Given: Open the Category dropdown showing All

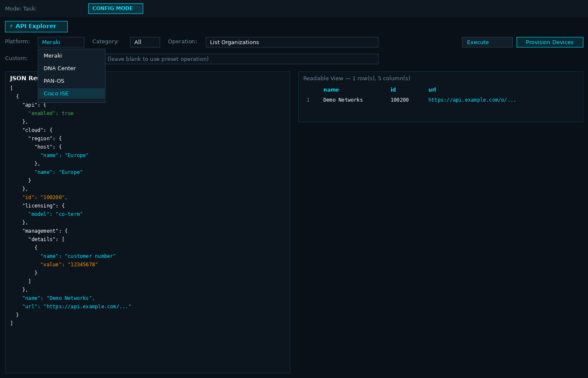Looking at the screenshot, I should pyautogui.click(x=145, y=42).
